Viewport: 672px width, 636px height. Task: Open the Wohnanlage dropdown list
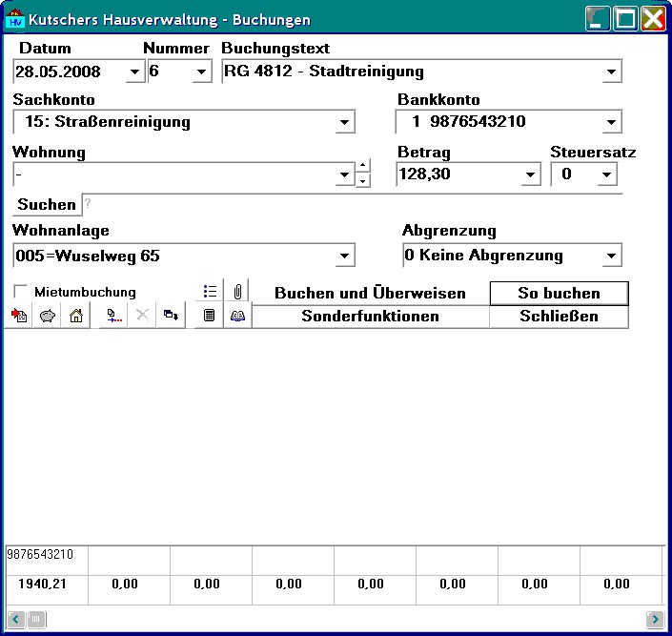(344, 256)
